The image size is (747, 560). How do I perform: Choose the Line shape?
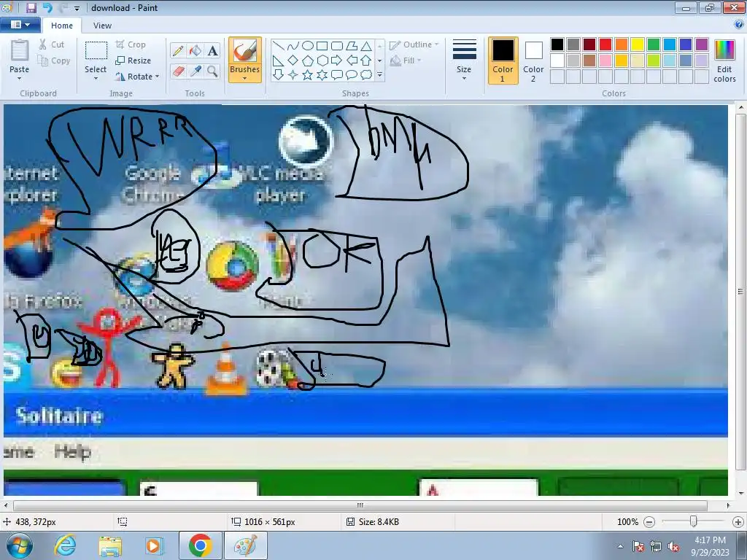(278, 46)
